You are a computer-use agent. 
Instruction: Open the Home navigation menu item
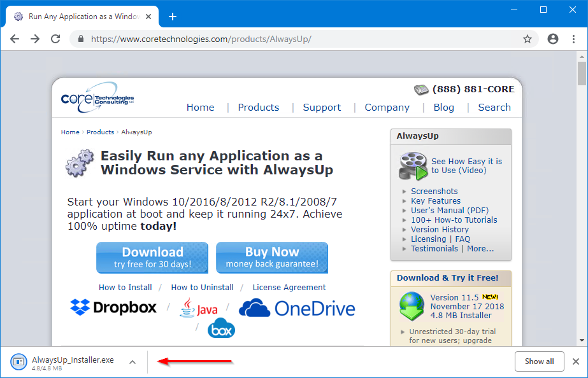click(200, 108)
